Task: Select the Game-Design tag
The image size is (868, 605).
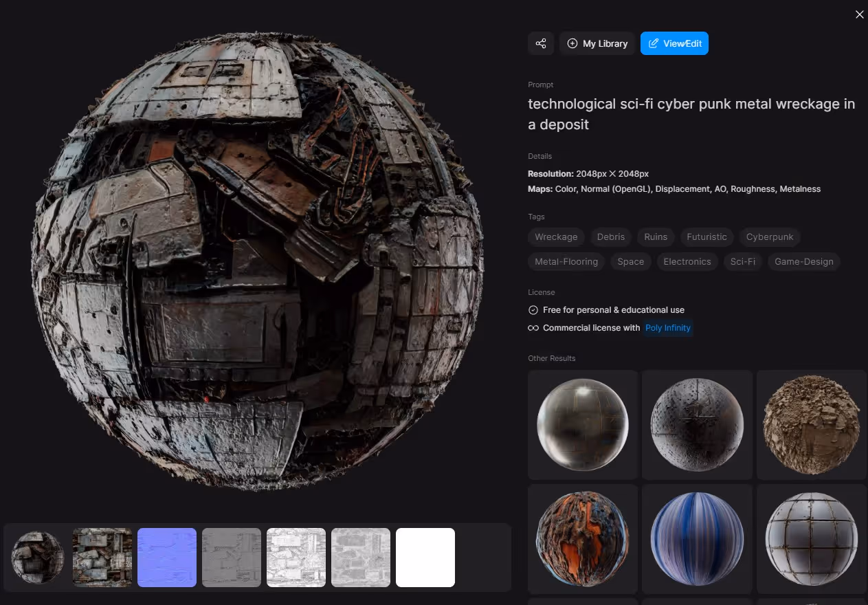Action: [803, 261]
